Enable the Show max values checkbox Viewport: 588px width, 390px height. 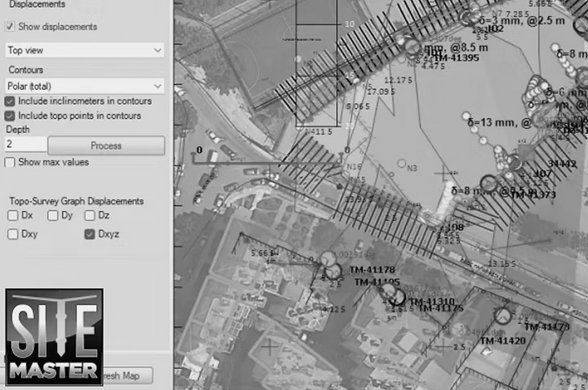[10, 163]
